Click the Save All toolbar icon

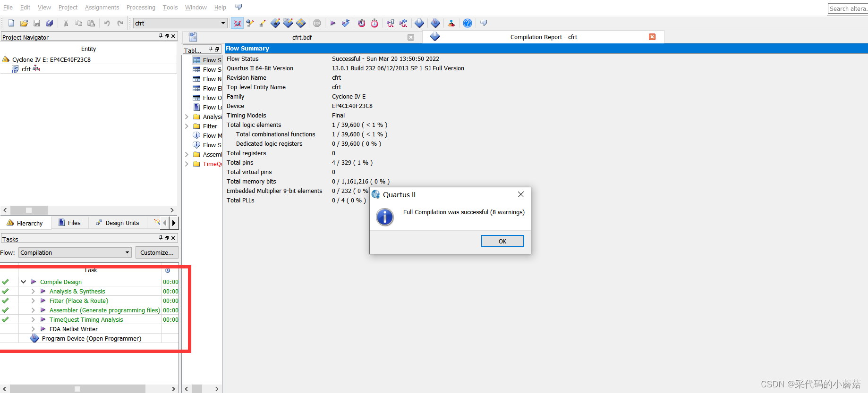50,23
